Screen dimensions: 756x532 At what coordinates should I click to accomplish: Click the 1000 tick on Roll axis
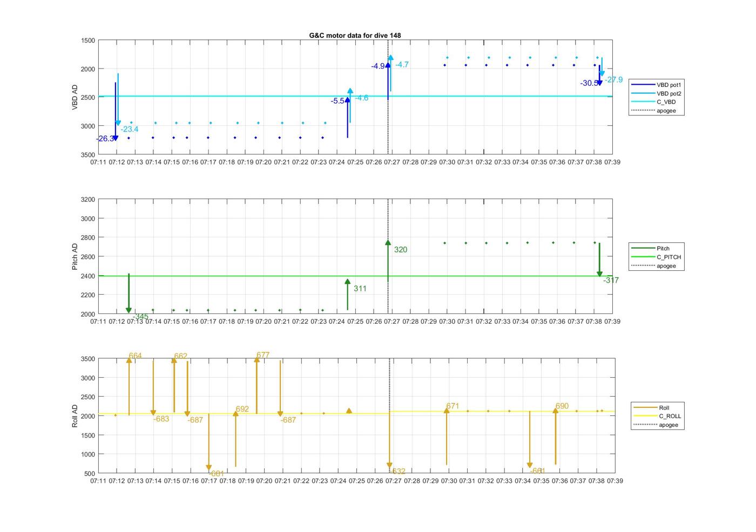click(x=88, y=454)
